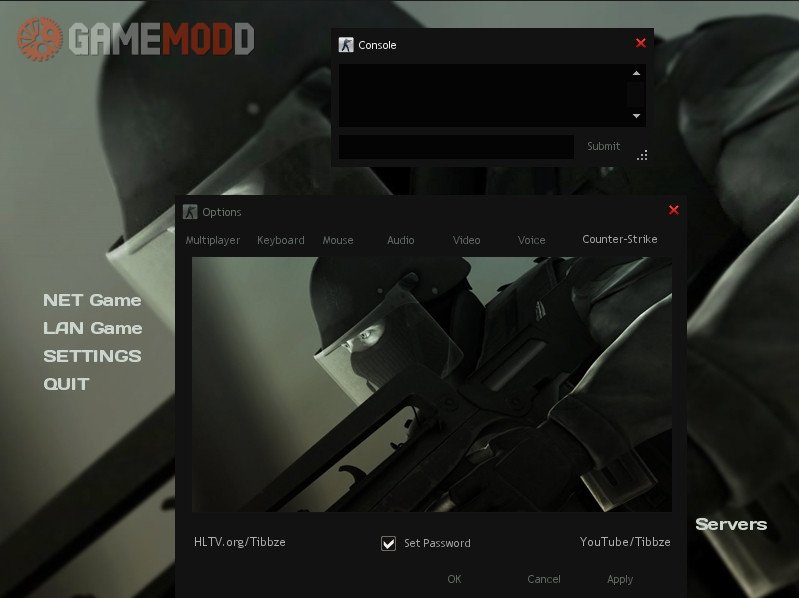Show the Video settings tab
This screenshot has height=598, width=799.
coord(466,240)
